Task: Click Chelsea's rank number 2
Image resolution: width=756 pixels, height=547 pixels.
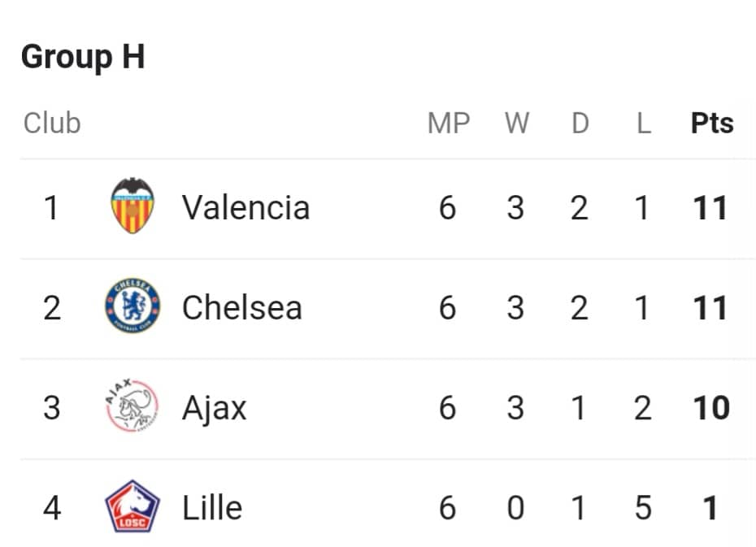Action: click(x=52, y=307)
